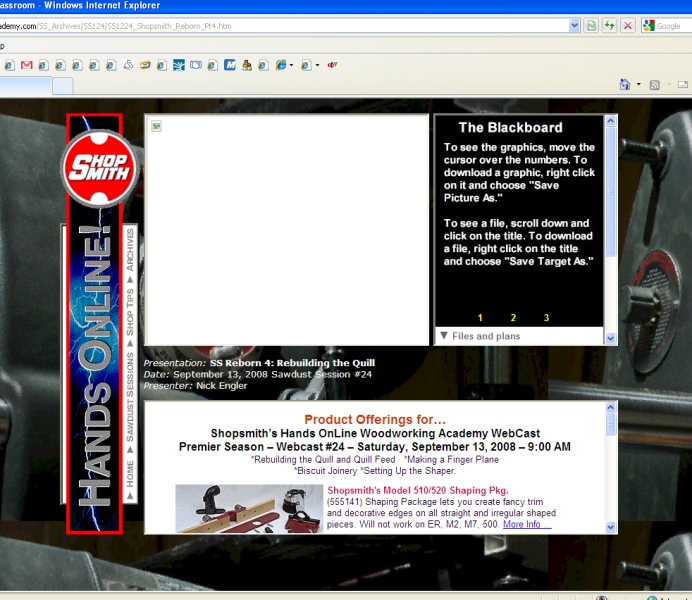
Task: Show Blackboard graphic number 1
Action: (480, 318)
